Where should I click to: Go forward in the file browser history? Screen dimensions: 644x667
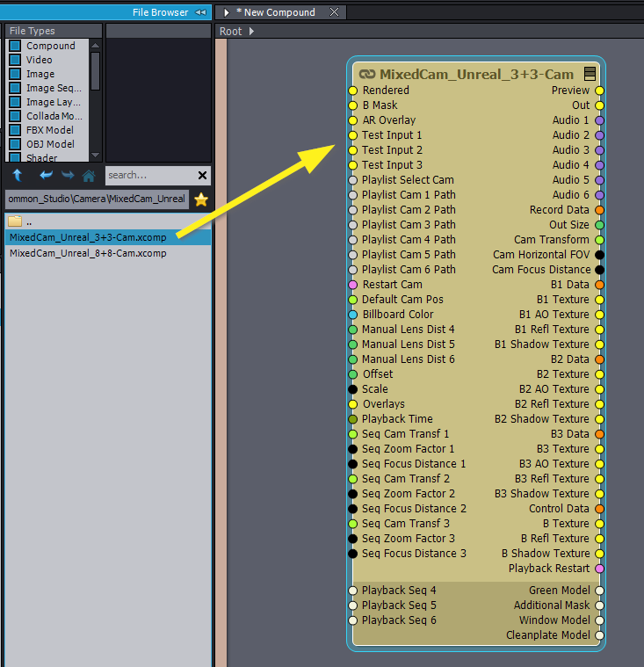point(68,175)
